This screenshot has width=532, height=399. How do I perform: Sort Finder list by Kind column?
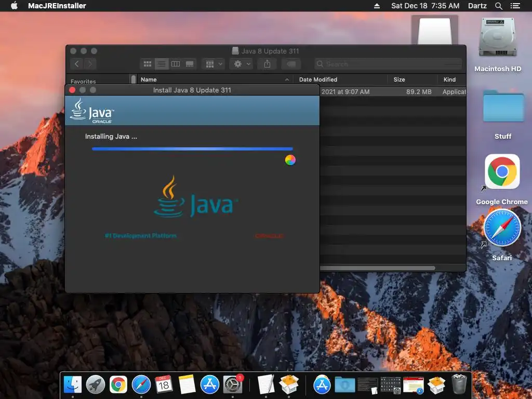pos(452,79)
